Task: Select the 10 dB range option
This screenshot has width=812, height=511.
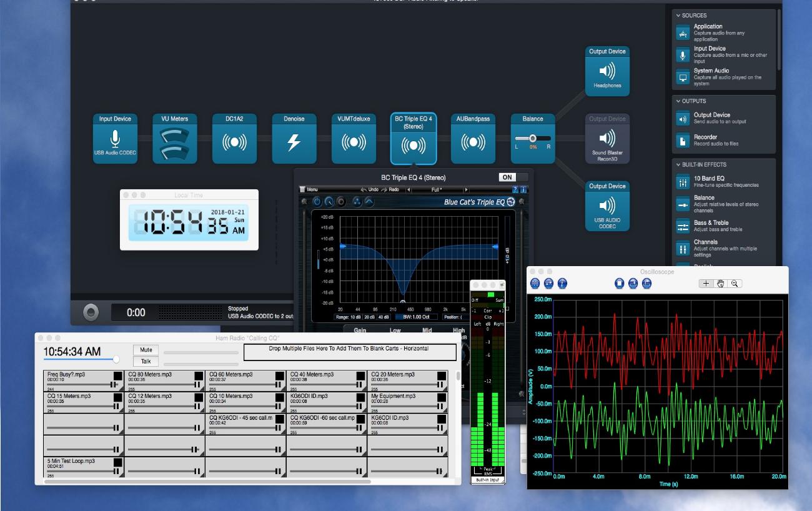Action: click(x=355, y=317)
